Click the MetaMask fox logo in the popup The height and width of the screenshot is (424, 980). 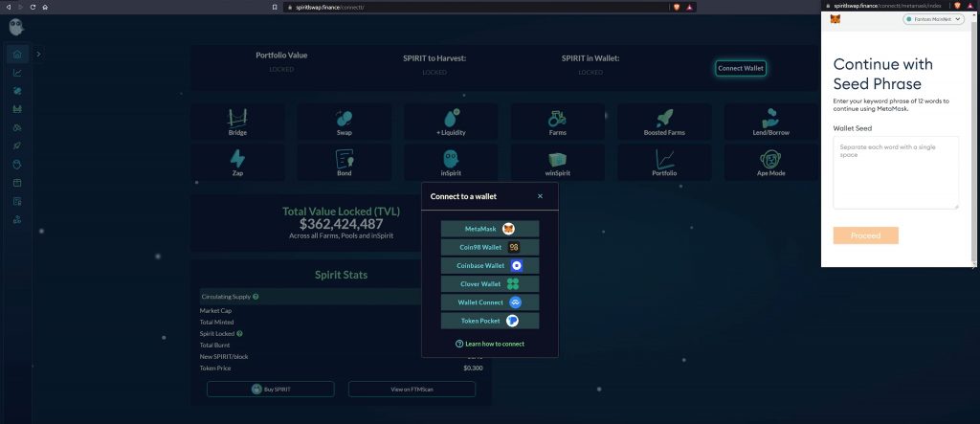coord(835,19)
